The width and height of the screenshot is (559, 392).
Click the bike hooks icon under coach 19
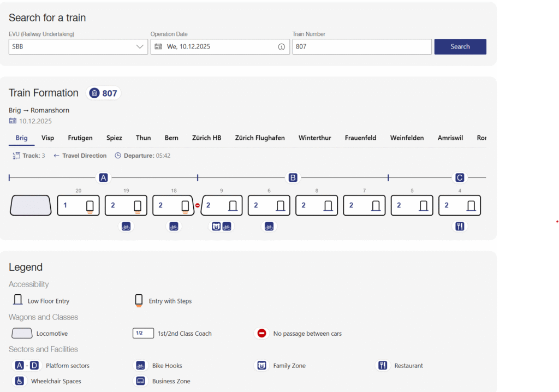126,227
